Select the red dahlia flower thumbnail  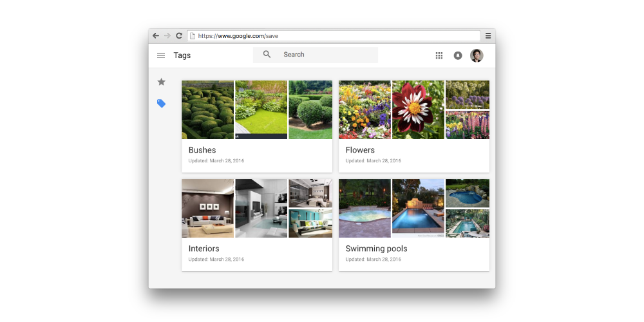(418, 109)
